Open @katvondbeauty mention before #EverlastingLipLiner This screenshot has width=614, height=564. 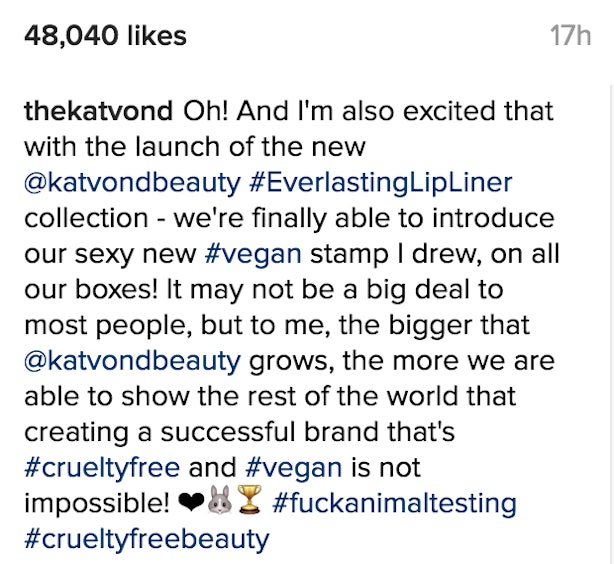[x=132, y=183]
